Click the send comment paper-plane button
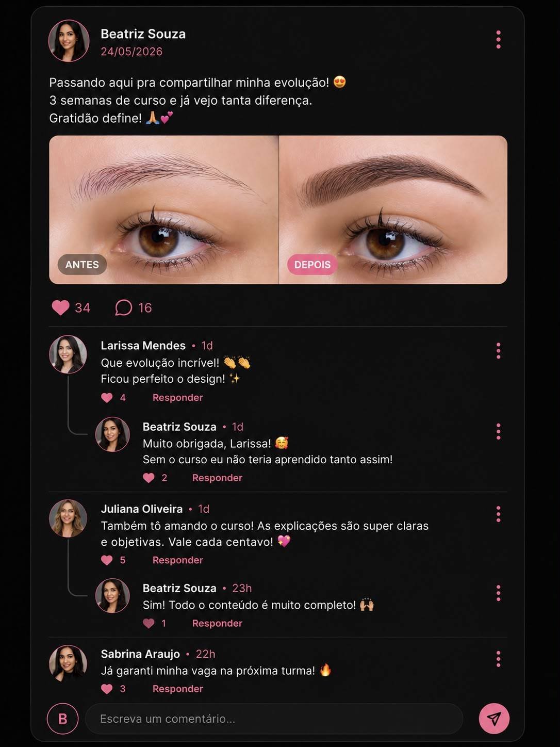This screenshot has height=747, width=560. coord(494,719)
